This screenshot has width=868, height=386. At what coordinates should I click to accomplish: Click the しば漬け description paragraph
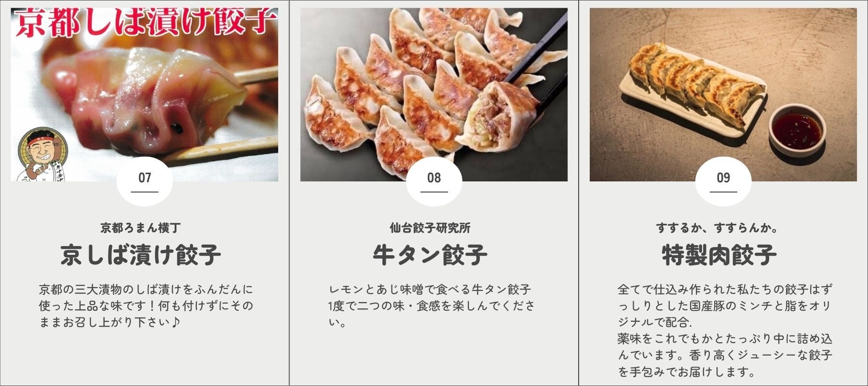(146, 305)
